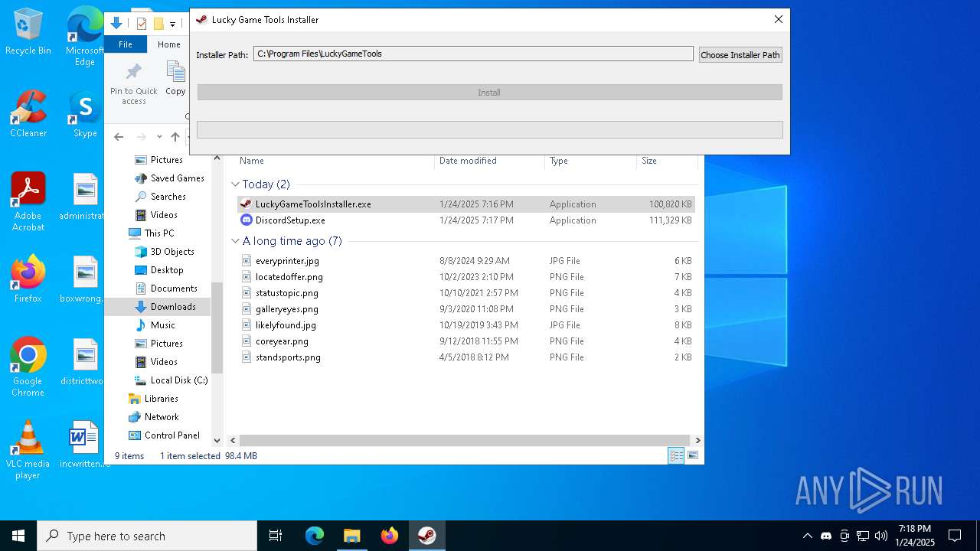980x551 pixels.
Task: Open Edge from the taskbar
Action: pos(315,536)
